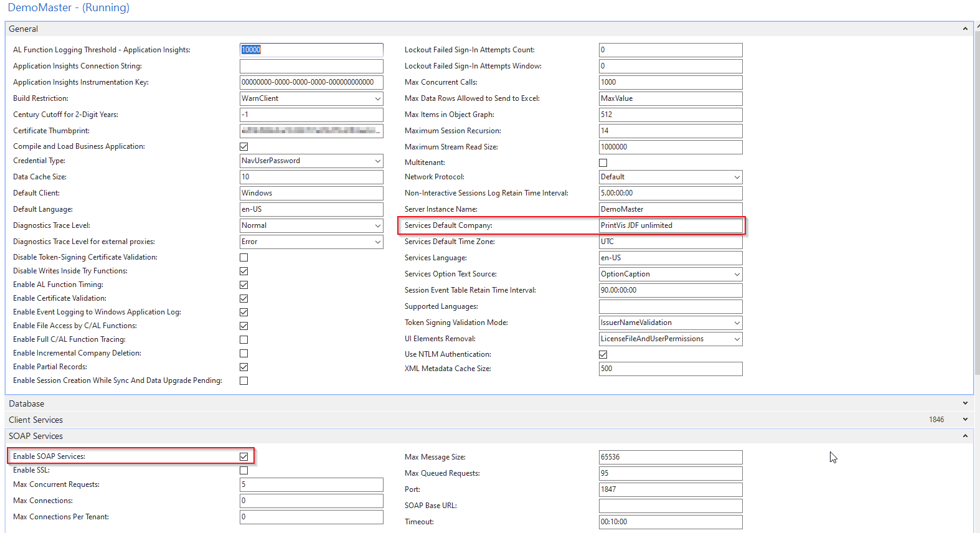Screen dimensions: 980x533
Task: Click the SOAP Base URL field
Action: click(x=670, y=506)
